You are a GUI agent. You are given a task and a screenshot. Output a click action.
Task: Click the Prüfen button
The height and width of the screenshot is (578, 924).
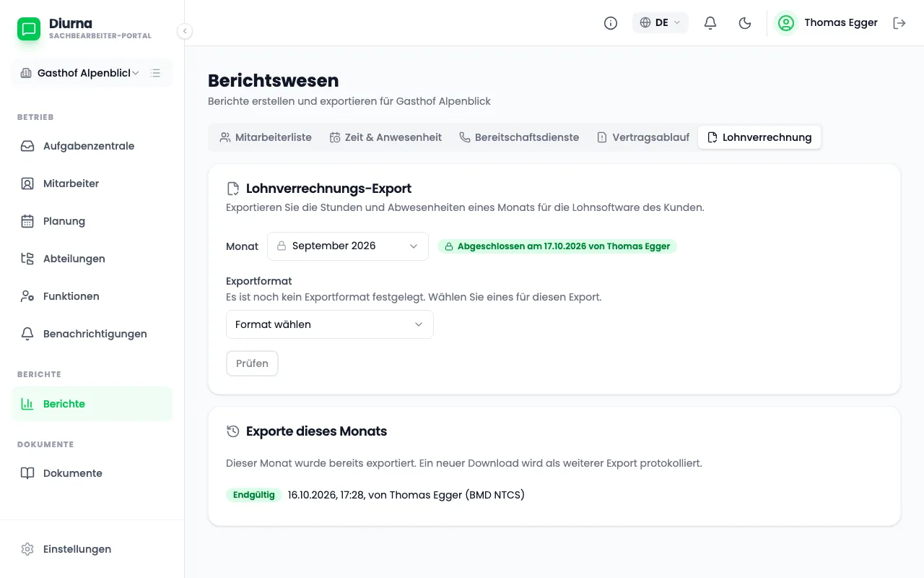coord(252,363)
